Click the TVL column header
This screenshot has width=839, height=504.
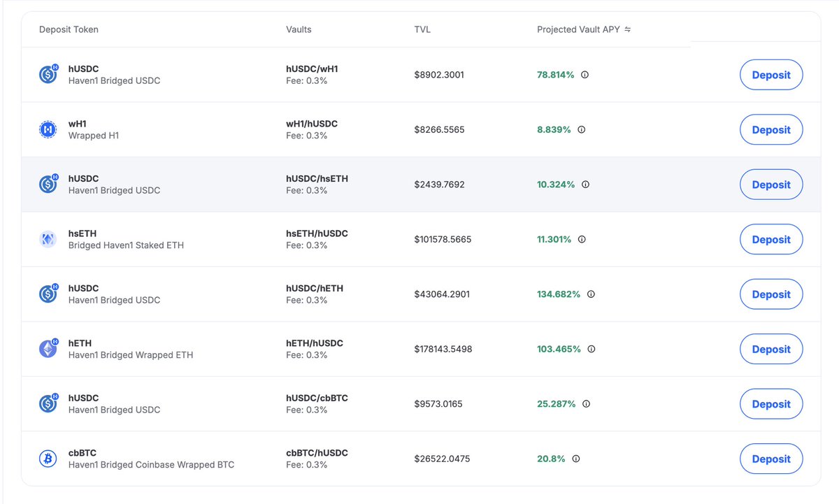[x=422, y=29]
